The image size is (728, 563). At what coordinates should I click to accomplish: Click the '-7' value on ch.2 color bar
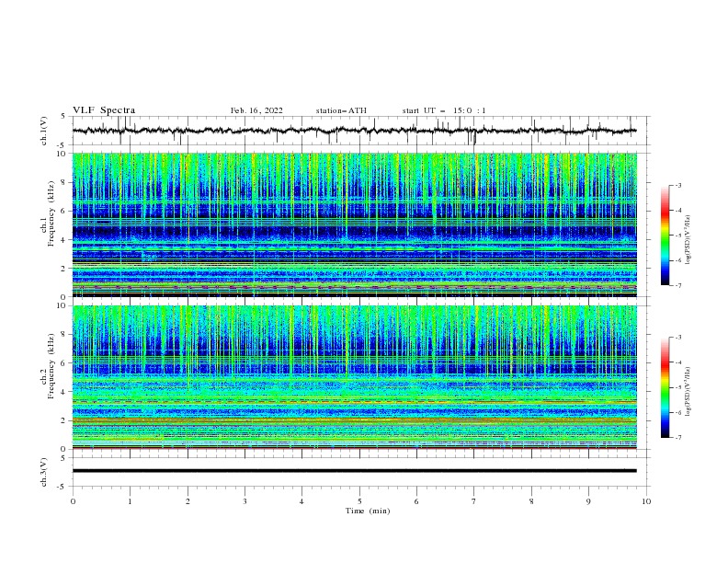pyautogui.click(x=677, y=438)
